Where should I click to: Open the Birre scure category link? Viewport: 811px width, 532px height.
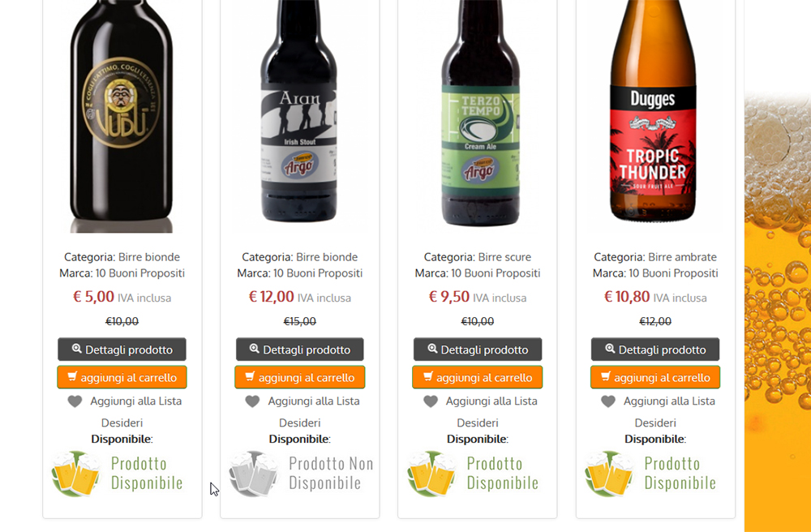coord(504,257)
